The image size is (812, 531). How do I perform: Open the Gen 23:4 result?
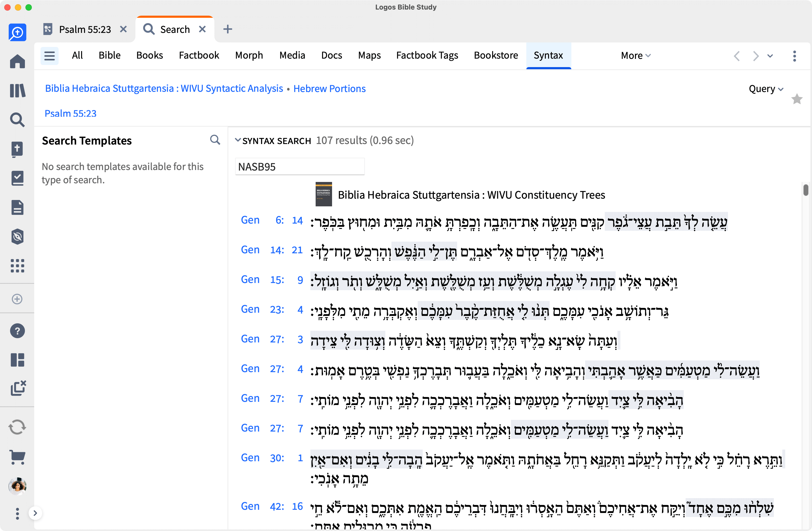point(272,309)
